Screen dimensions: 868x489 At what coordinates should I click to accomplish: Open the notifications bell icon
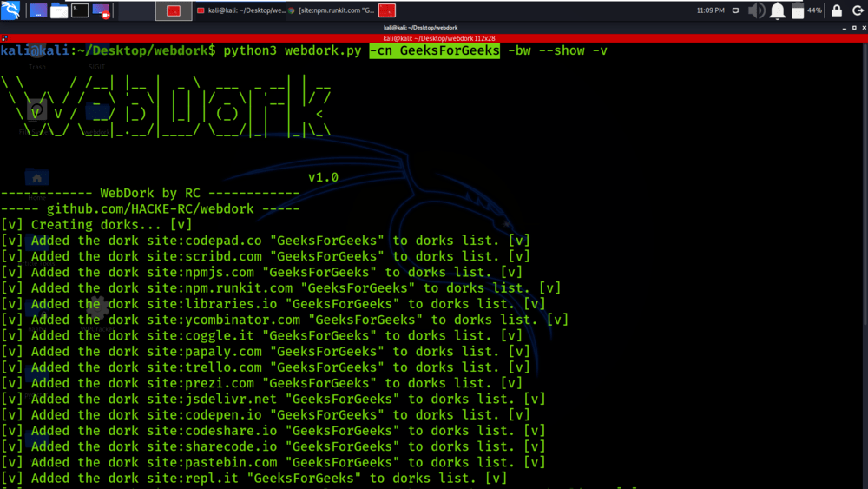pos(777,10)
